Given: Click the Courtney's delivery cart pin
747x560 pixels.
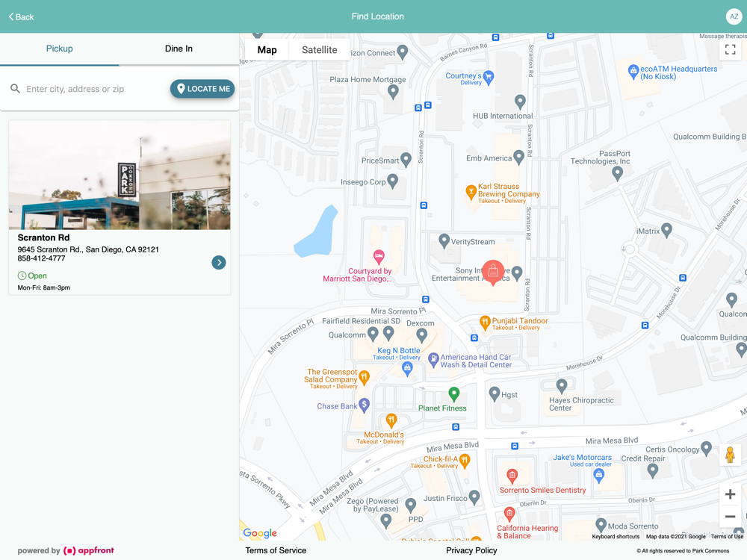Looking at the screenshot, I should pos(489,77).
